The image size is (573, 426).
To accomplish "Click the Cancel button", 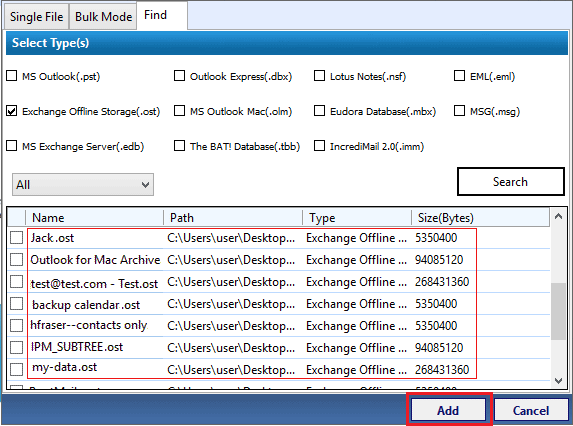I will [x=531, y=410].
